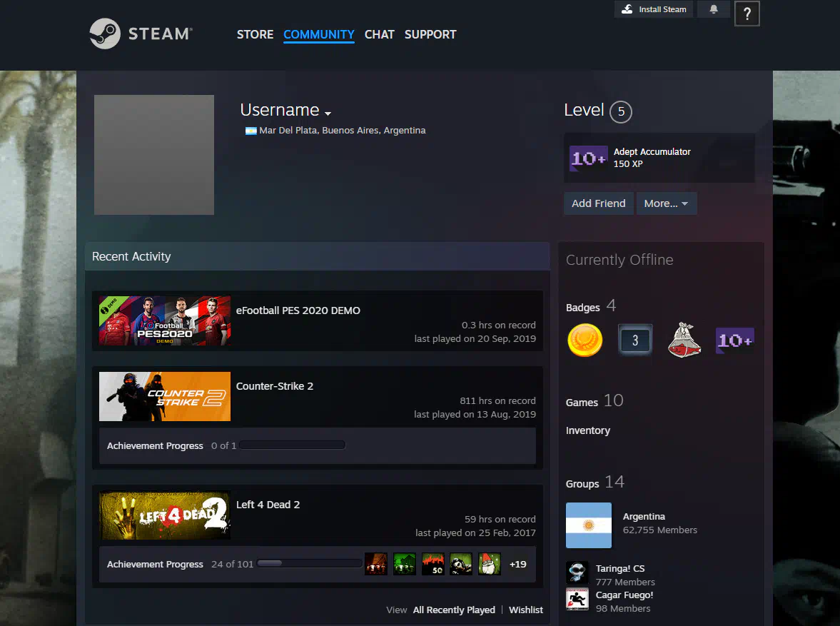Viewport: 840px width, 626px height.
Task: Open the Argentina group name link
Action: (644, 517)
